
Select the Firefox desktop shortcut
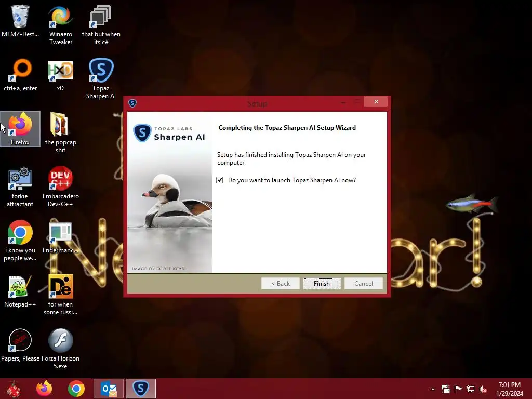20,129
